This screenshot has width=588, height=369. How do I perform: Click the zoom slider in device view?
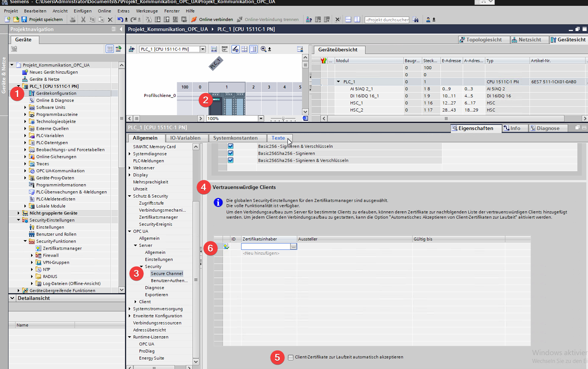(x=283, y=118)
